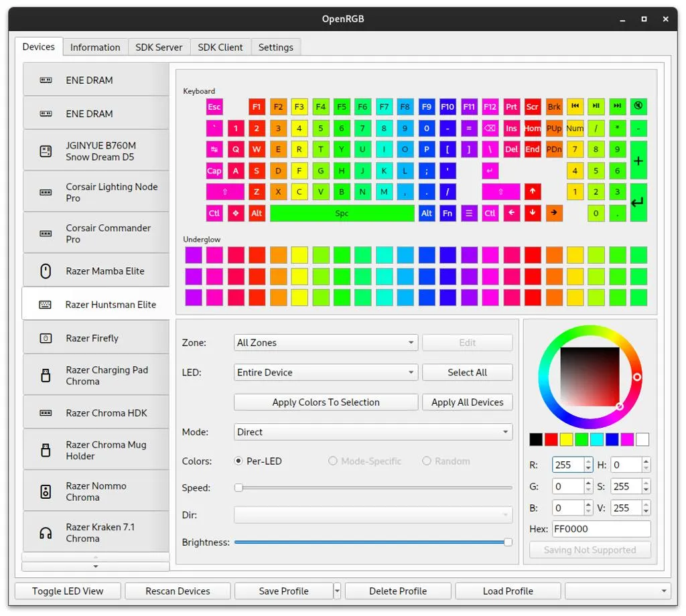Open the SDK Server tab
686x616 pixels.
click(159, 48)
